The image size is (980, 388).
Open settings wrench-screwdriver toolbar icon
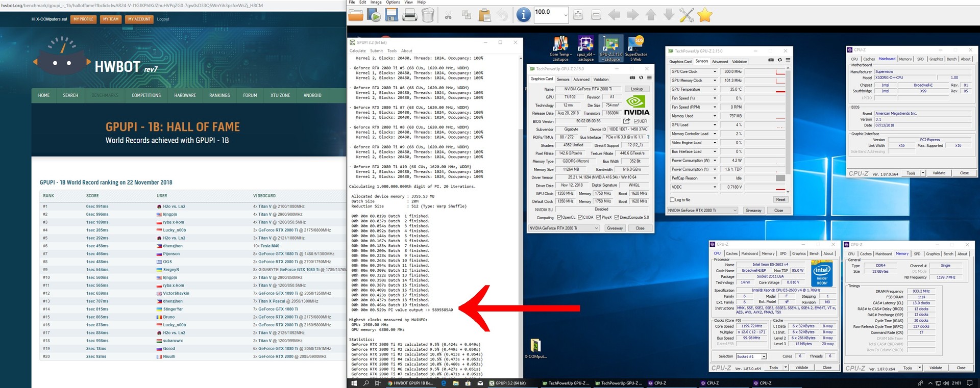coord(687,15)
